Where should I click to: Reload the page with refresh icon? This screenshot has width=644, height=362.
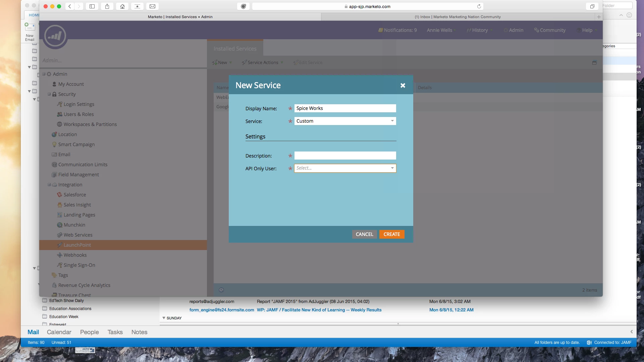tap(479, 6)
